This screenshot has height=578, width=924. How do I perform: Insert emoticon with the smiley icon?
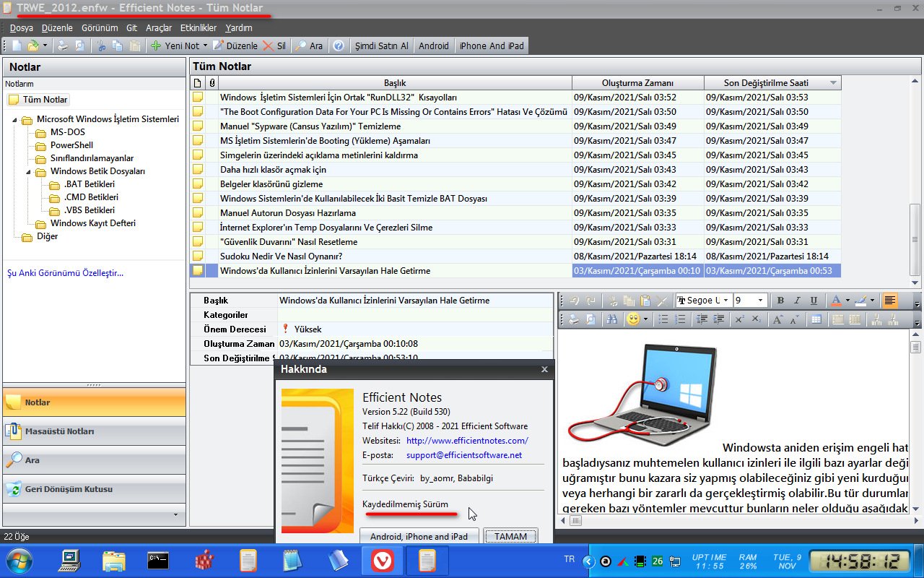tap(633, 319)
